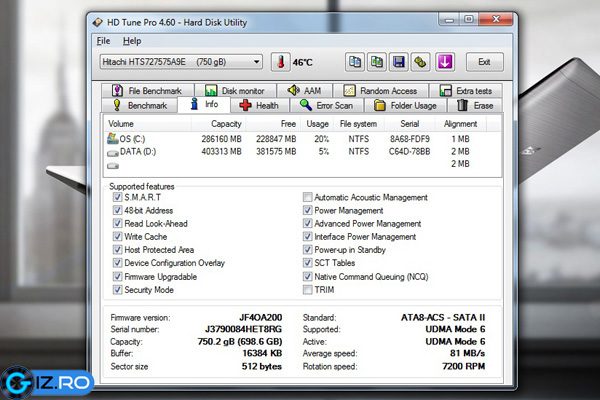Select the Info tab

coord(204,104)
